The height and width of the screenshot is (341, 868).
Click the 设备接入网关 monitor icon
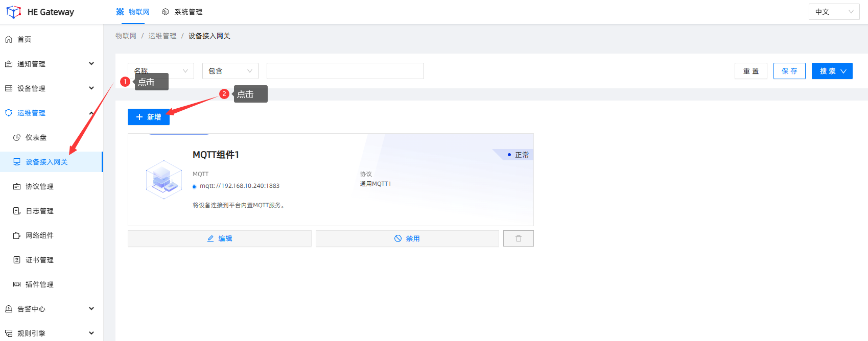[17, 162]
